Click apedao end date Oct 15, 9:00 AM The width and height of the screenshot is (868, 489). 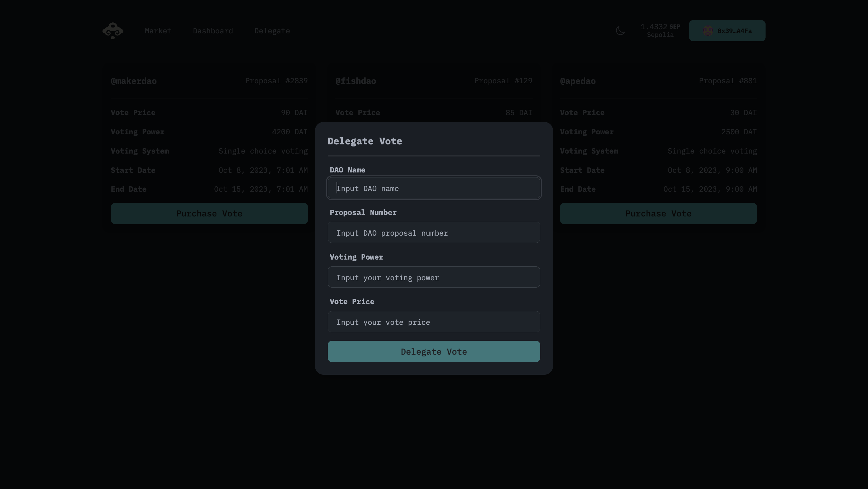[x=710, y=189]
